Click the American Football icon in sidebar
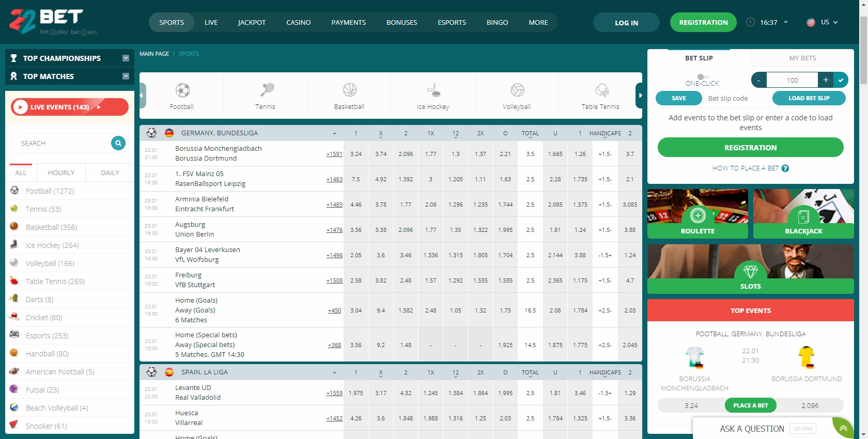Screen dimensions: 868x439 pyautogui.click(x=14, y=371)
